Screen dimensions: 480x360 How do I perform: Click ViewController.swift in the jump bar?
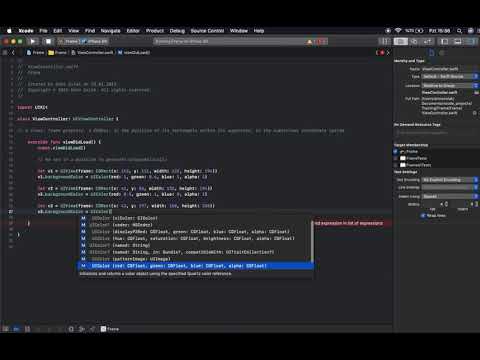click(92, 52)
